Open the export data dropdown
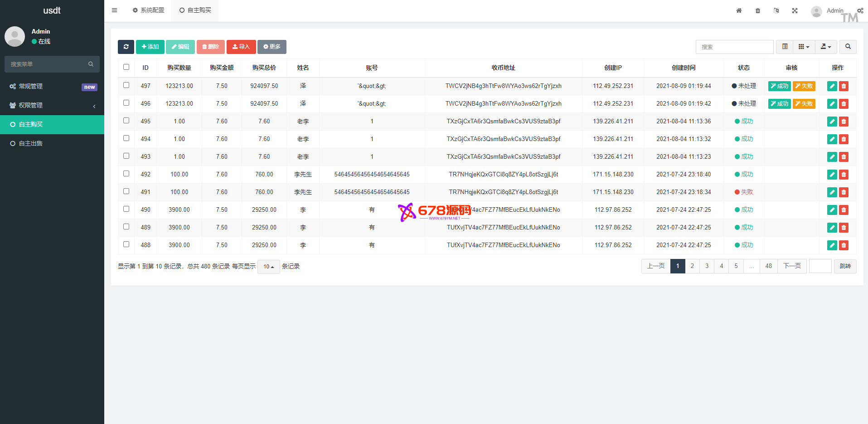The width and height of the screenshot is (868, 424). click(826, 47)
